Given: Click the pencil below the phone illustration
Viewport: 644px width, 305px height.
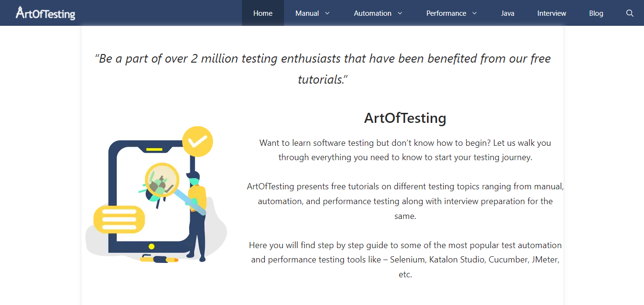Looking at the screenshot, I should tap(159, 260).
